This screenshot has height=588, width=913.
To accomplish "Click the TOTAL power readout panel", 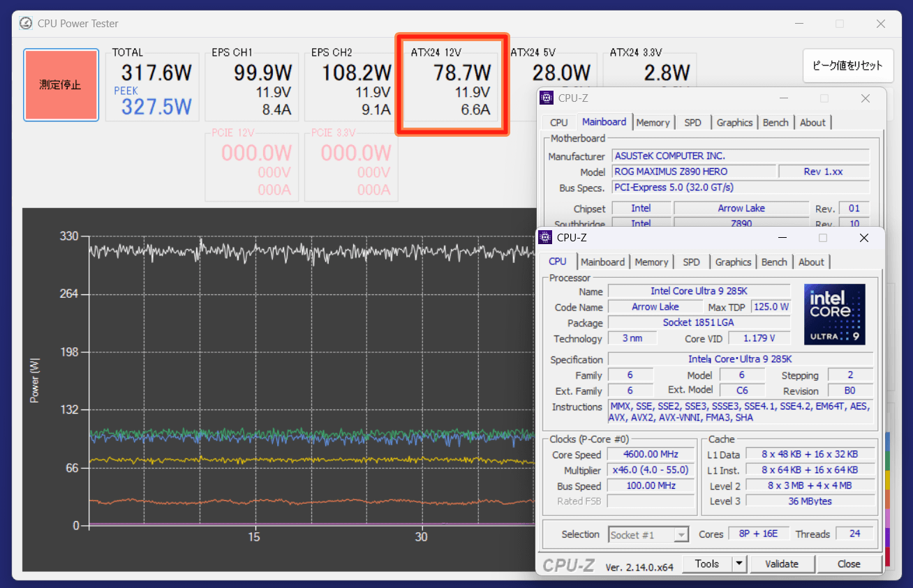I will pyautogui.click(x=152, y=84).
